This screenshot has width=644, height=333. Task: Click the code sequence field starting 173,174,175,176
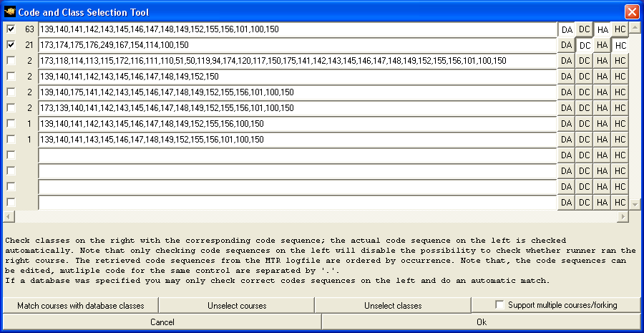click(x=297, y=45)
